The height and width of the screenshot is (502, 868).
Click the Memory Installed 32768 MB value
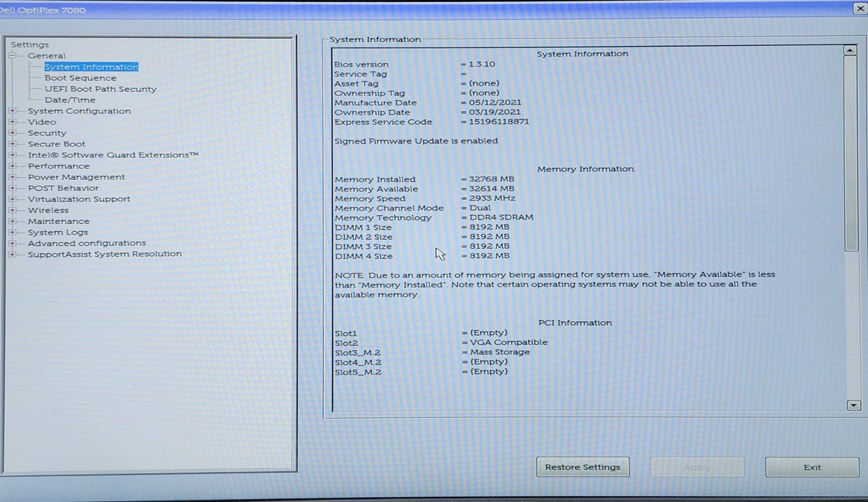pos(492,179)
